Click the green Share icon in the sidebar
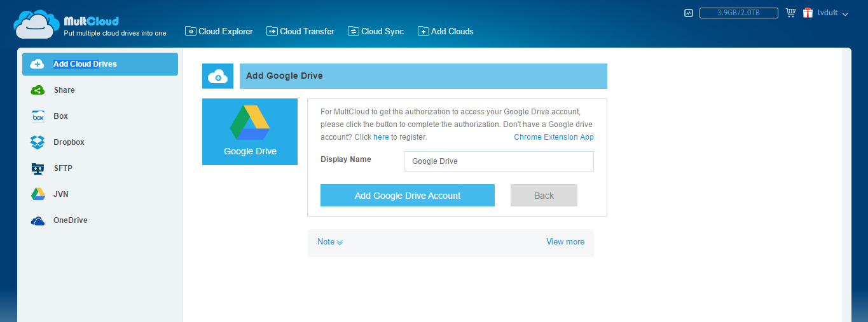 (38, 90)
